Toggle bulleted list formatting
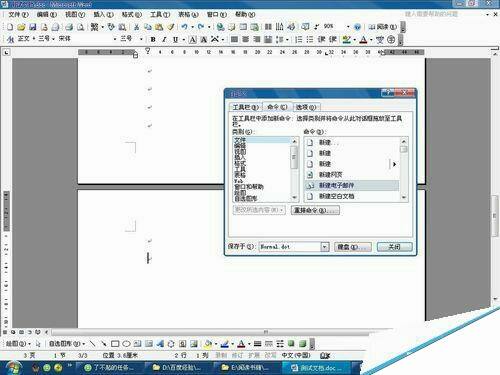This screenshot has width=500, height=375. click(310, 39)
